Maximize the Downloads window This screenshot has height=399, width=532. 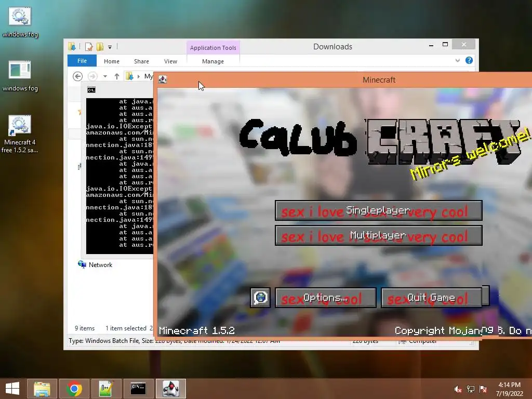(445, 45)
